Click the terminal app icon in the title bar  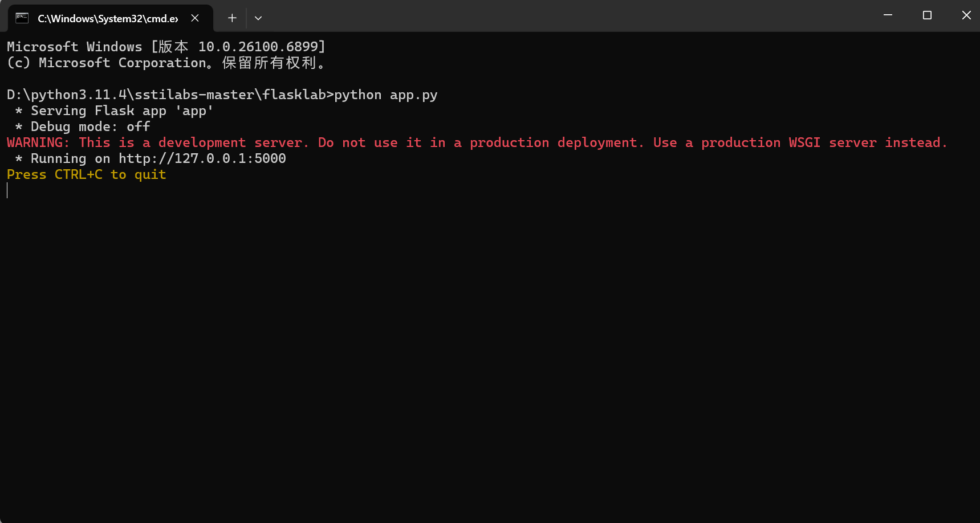21,18
